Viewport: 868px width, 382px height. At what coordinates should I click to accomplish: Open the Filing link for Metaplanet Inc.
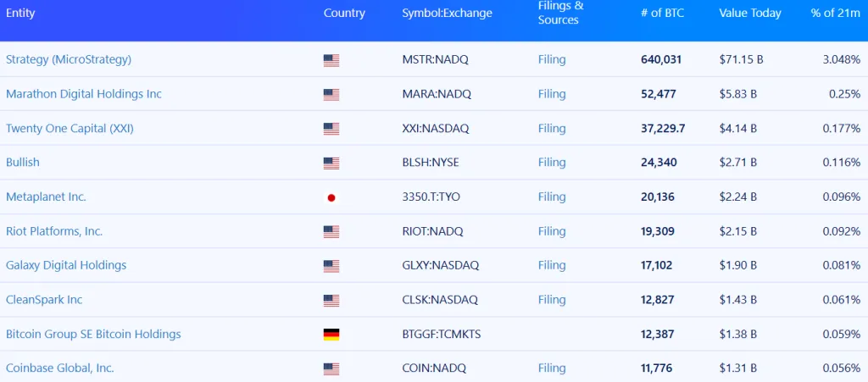click(552, 197)
